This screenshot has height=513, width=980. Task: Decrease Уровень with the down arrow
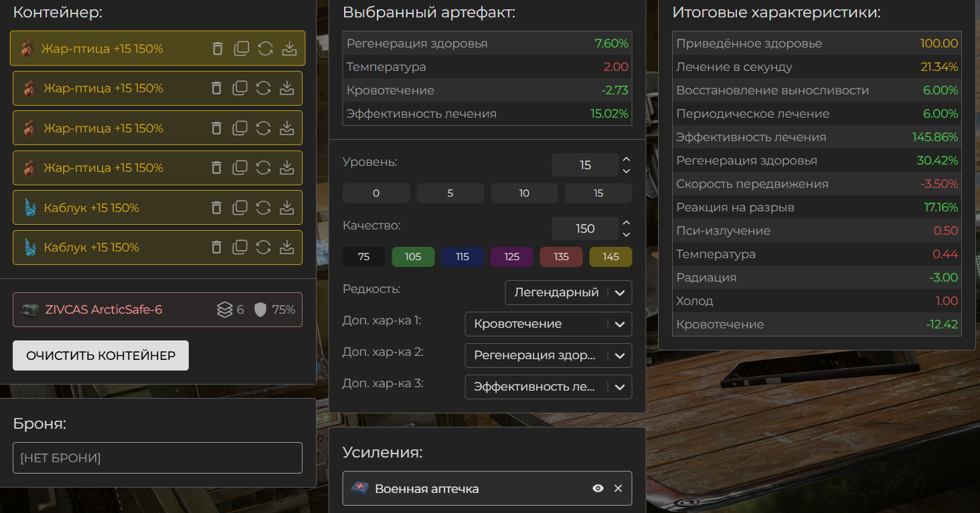(627, 171)
